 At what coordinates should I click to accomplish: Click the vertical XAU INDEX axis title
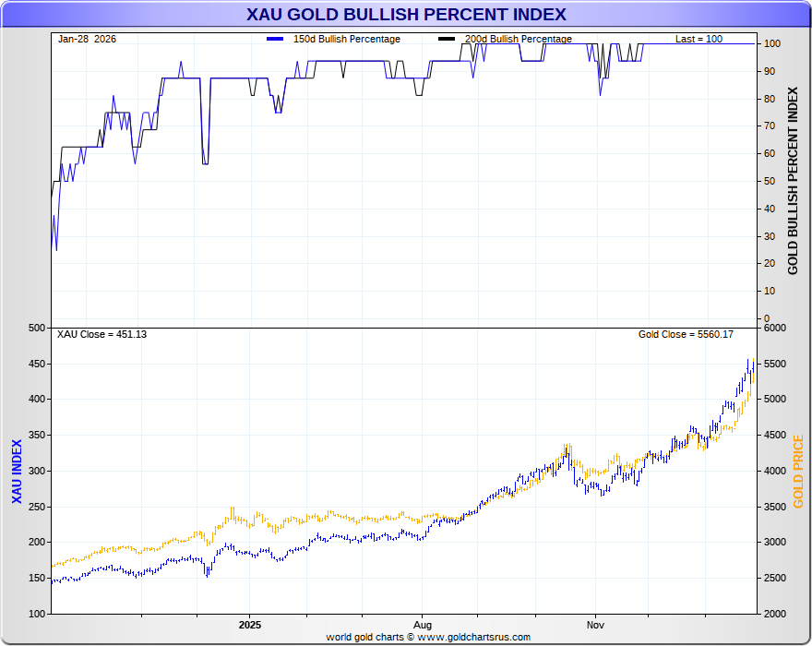17,471
